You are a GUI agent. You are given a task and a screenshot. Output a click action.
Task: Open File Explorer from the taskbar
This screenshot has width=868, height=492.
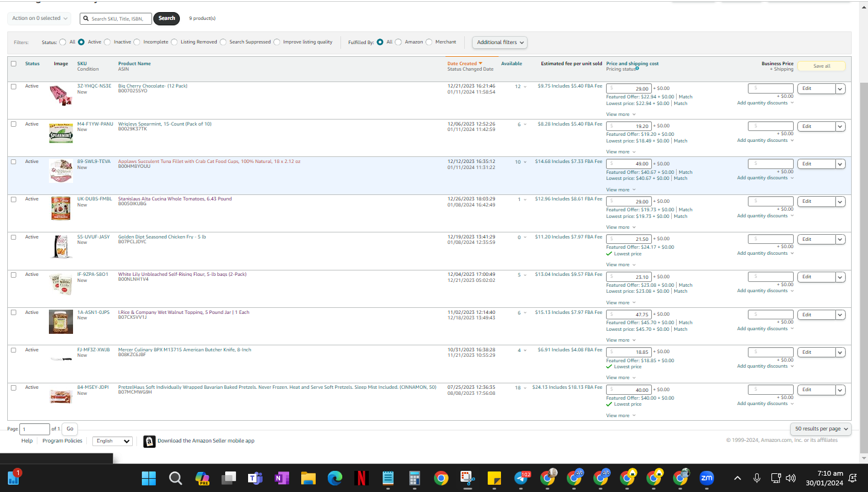308,479
